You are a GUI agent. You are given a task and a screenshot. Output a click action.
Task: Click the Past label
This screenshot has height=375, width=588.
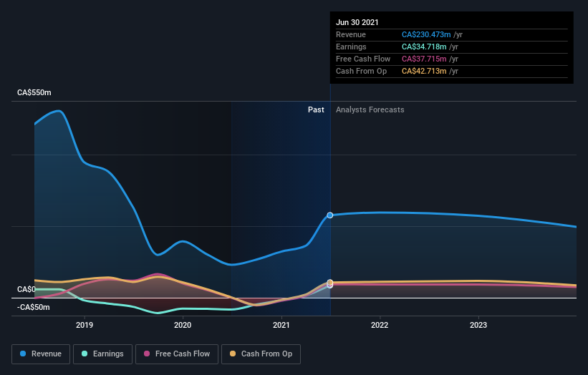(x=316, y=109)
